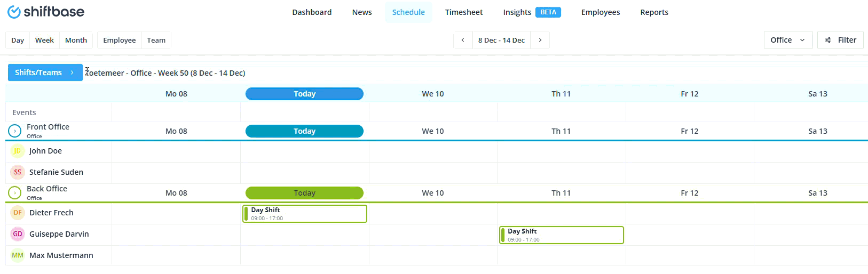Click the Shiftbase logo icon

point(14,12)
